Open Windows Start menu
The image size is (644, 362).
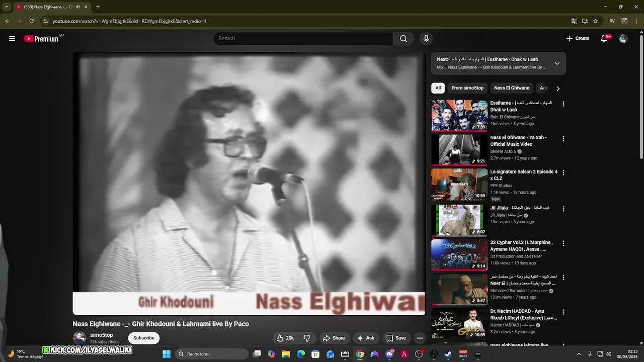pos(167,354)
